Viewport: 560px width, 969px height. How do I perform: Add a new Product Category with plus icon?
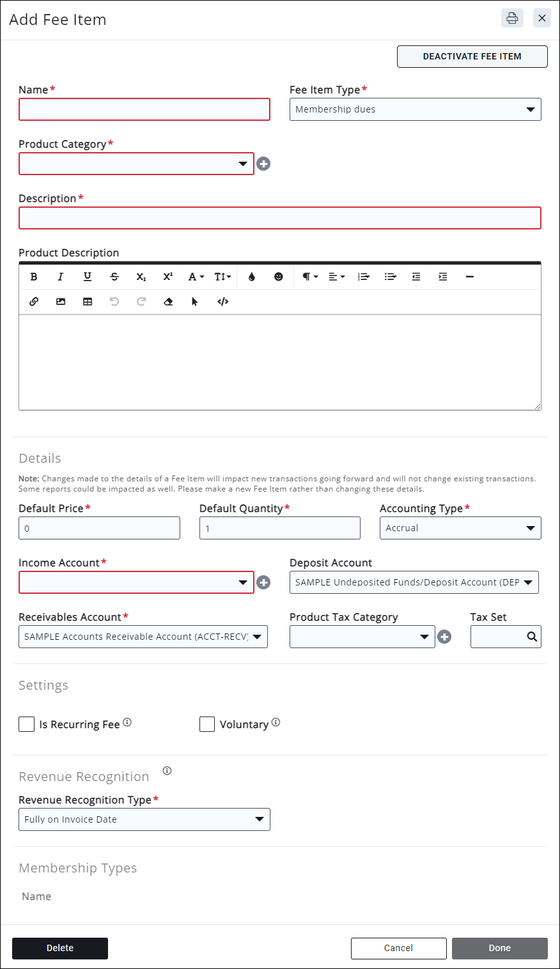click(x=263, y=164)
